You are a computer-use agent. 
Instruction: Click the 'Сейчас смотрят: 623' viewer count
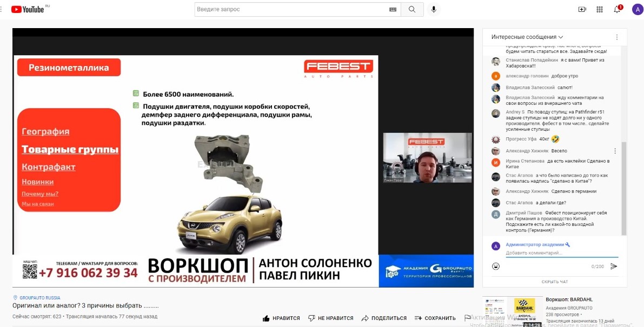pos(37,317)
